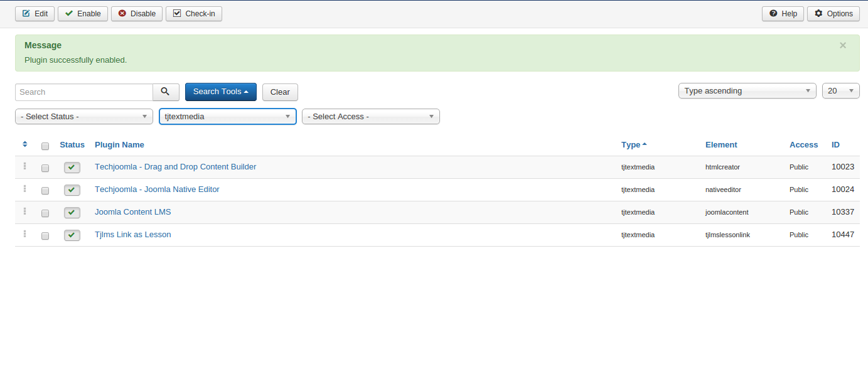This screenshot has height=369, width=868.
Task: Sort by the Element column header
Action: pyautogui.click(x=721, y=145)
